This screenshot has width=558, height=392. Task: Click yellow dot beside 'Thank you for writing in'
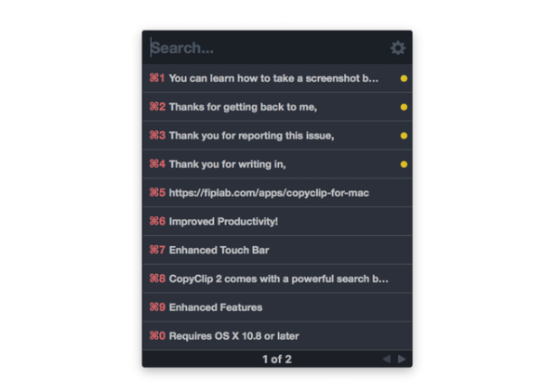(x=404, y=164)
